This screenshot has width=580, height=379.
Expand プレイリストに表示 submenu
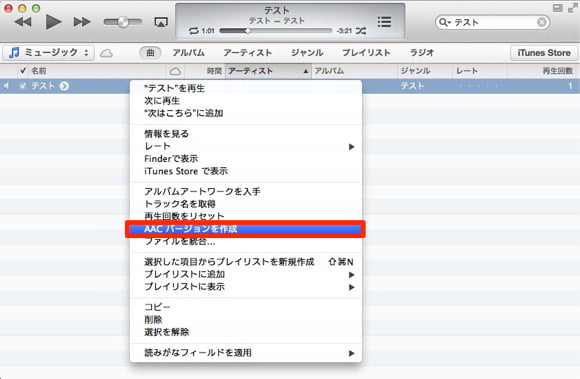pos(246,287)
